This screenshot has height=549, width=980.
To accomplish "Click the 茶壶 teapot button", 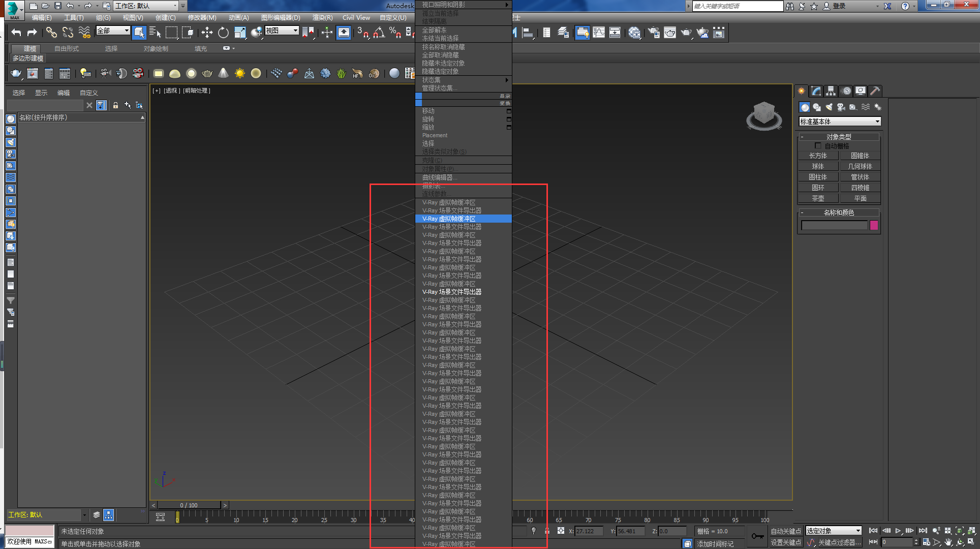I will (x=818, y=198).
